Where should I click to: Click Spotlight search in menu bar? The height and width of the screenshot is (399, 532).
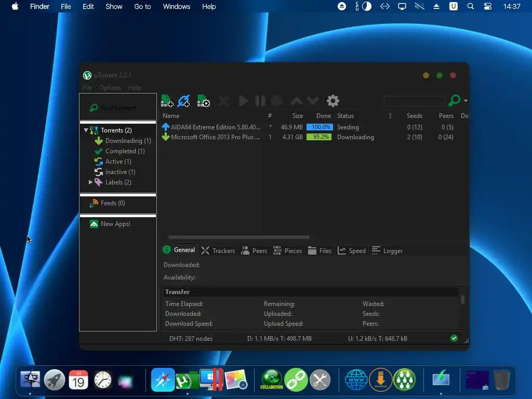tap(470, 6)
